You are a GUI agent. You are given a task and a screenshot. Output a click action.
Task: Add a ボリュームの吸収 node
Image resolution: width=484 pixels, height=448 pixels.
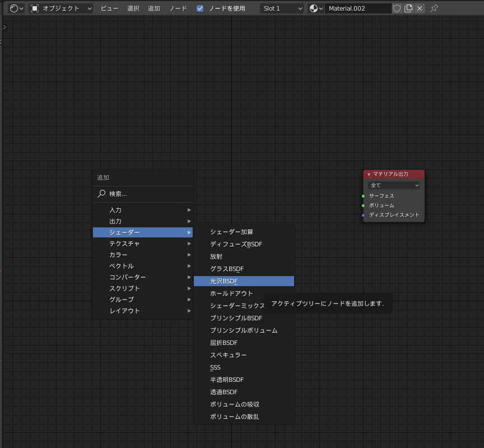244,404
